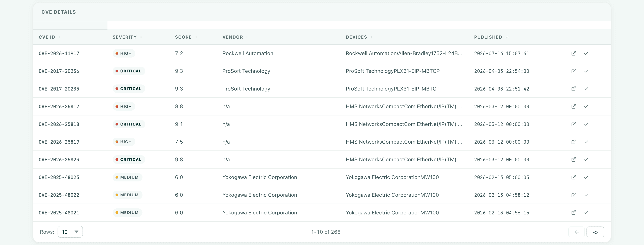The image size is (644, 245).
Task: Sort table by Severity column
Action: (127, 37)
